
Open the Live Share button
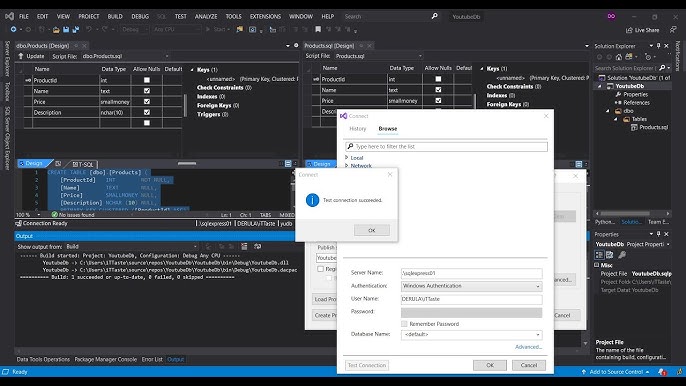pos(642,30)
